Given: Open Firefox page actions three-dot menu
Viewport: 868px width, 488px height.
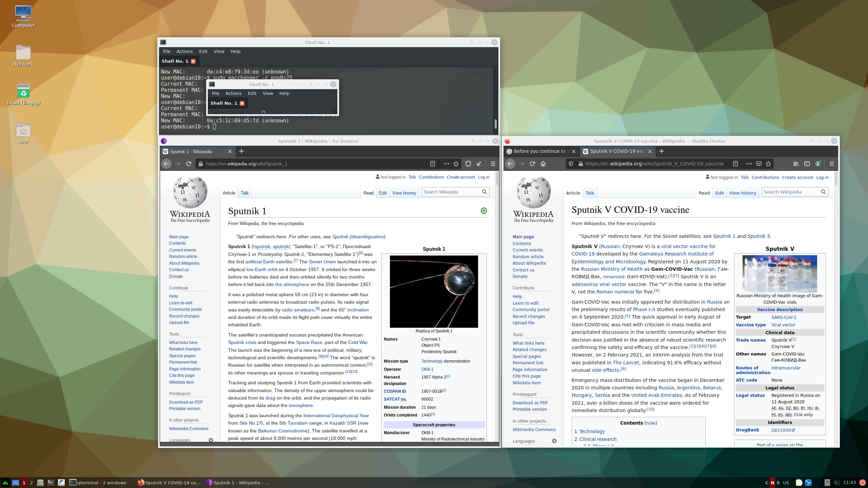Looking at the screenshot, I should coord(749,164).
